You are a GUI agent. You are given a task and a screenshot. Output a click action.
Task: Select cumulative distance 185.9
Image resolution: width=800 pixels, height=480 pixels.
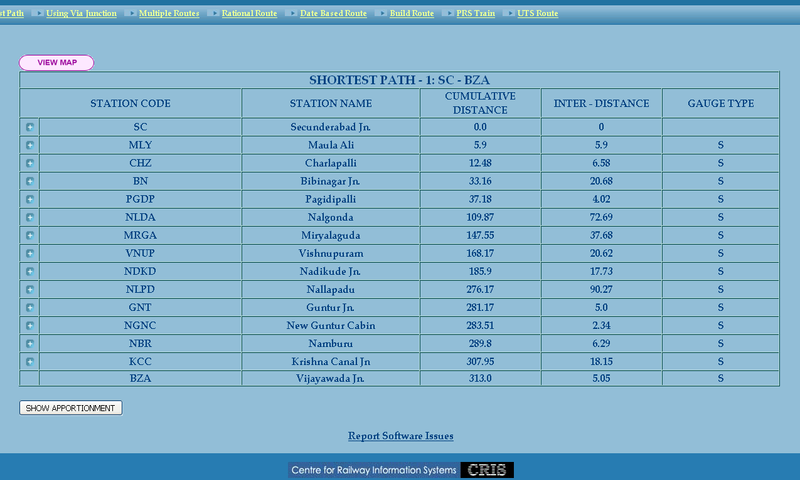coord(480,271)
